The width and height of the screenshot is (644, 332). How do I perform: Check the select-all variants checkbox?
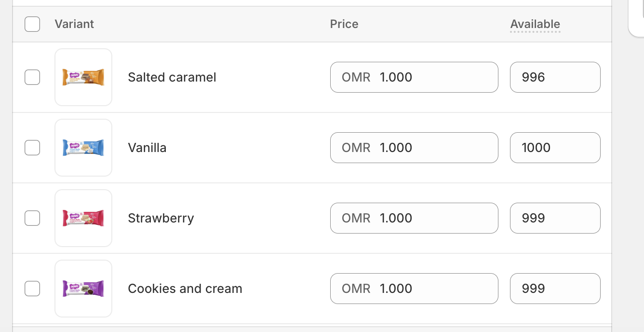(32, 24)
